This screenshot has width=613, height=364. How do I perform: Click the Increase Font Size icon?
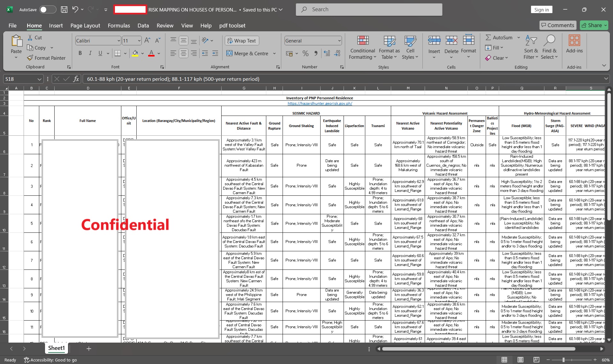click(147, 41)
